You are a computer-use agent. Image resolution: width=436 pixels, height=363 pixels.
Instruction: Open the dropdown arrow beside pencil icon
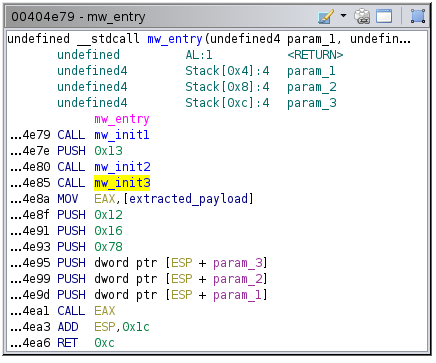[x=343, y=16]
